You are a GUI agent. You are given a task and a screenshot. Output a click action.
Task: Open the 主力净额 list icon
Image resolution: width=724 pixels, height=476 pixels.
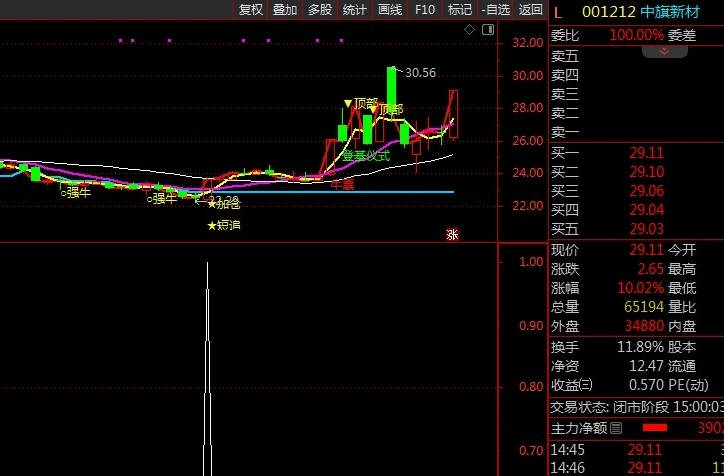pos(616,428)
